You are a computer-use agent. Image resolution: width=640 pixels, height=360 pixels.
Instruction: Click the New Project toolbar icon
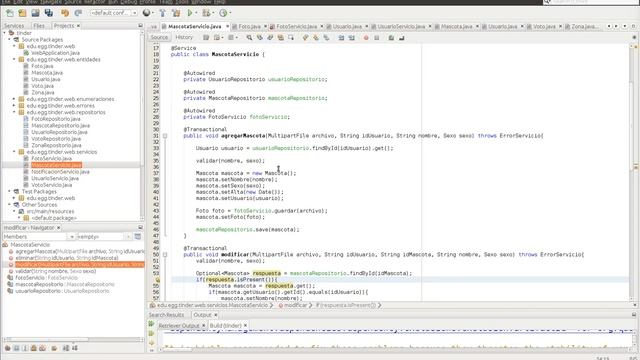point(22,13)
